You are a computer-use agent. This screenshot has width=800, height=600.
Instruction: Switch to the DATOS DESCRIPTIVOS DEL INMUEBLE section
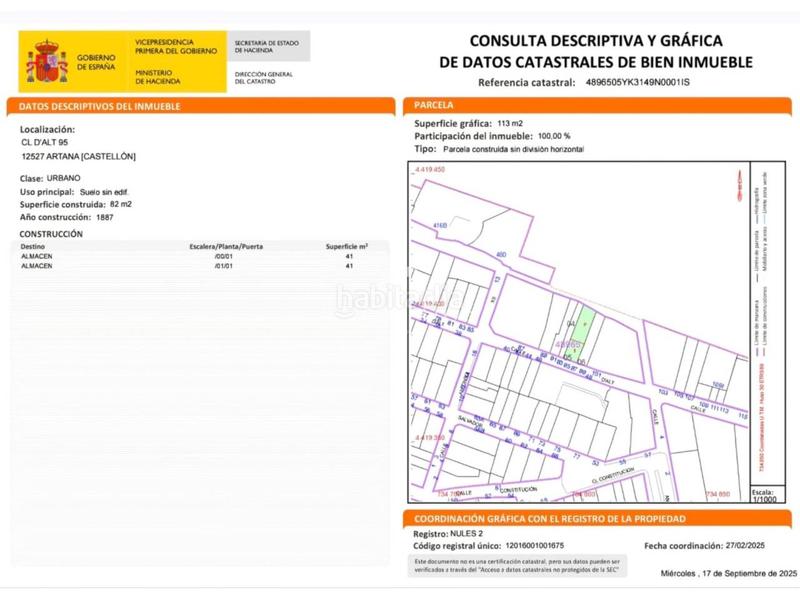click(100, 103)
